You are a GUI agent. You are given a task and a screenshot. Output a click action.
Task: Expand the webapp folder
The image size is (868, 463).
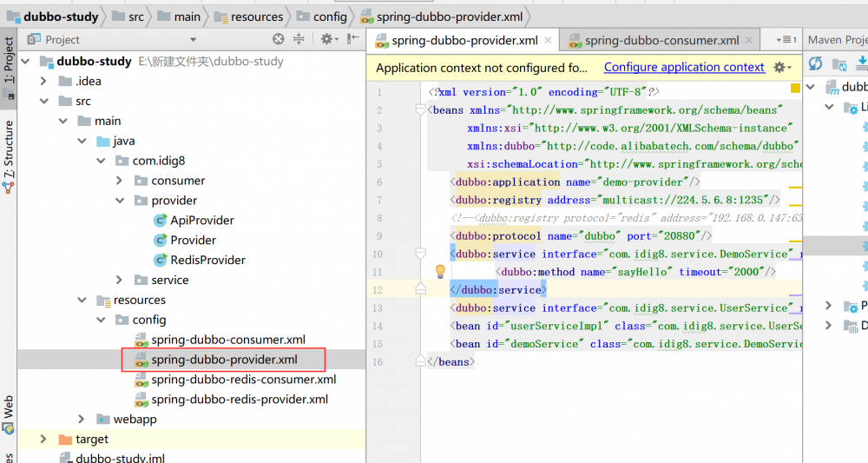tap(82, 420)
